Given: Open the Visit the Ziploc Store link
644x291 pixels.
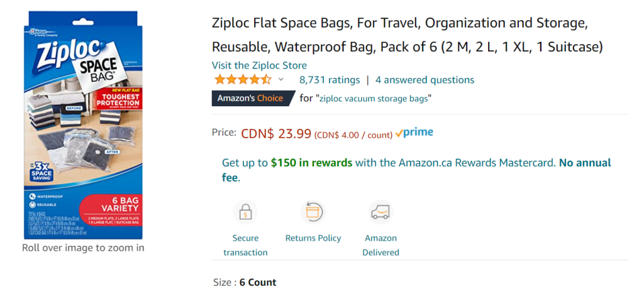Looking at the screenshot, I should (x=259, y=65).
